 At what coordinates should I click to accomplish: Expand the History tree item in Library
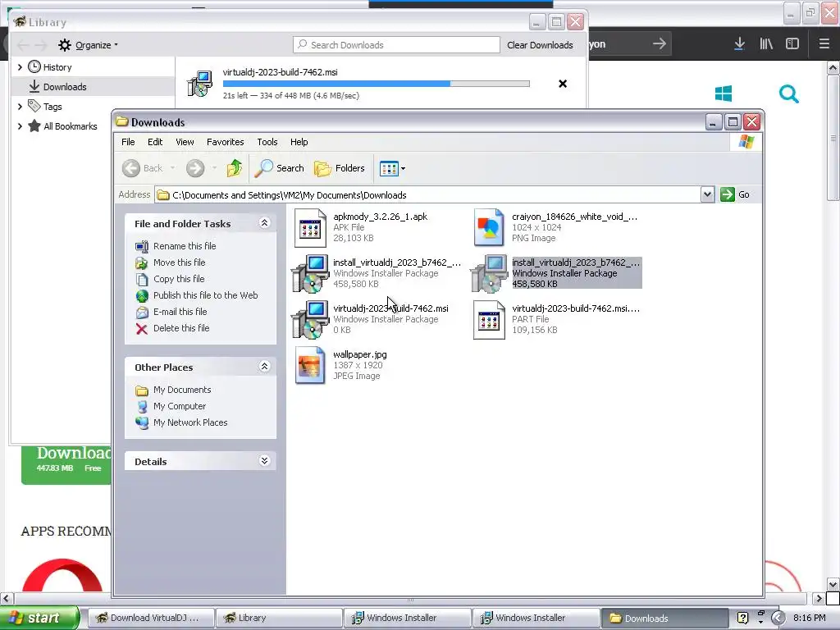[x=20, y=67]
